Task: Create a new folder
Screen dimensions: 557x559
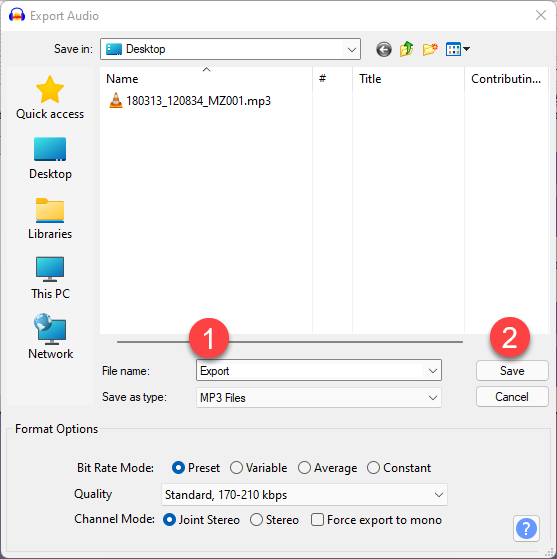Action: [430, 49]
